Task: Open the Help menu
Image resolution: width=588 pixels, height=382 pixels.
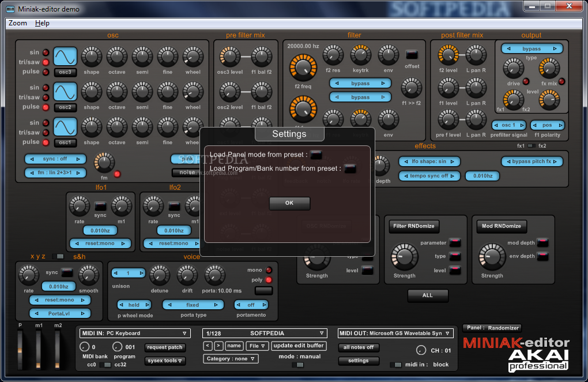Action: click(42, 23)
